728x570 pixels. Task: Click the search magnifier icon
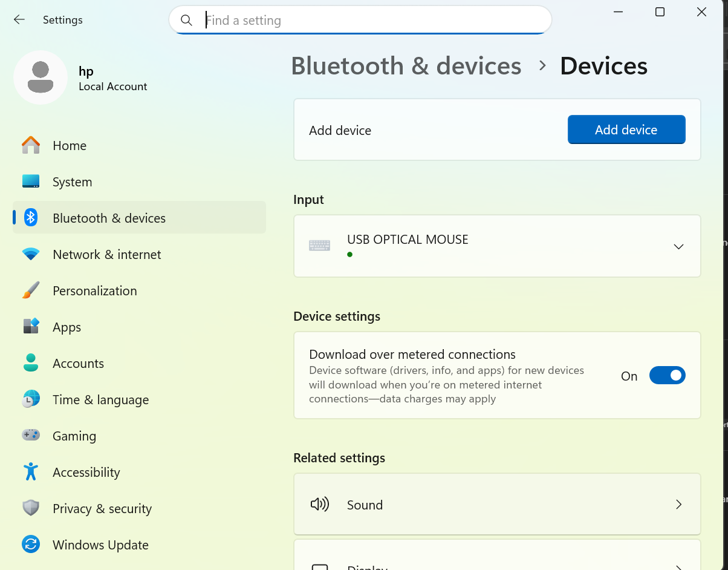click(187, 21)
